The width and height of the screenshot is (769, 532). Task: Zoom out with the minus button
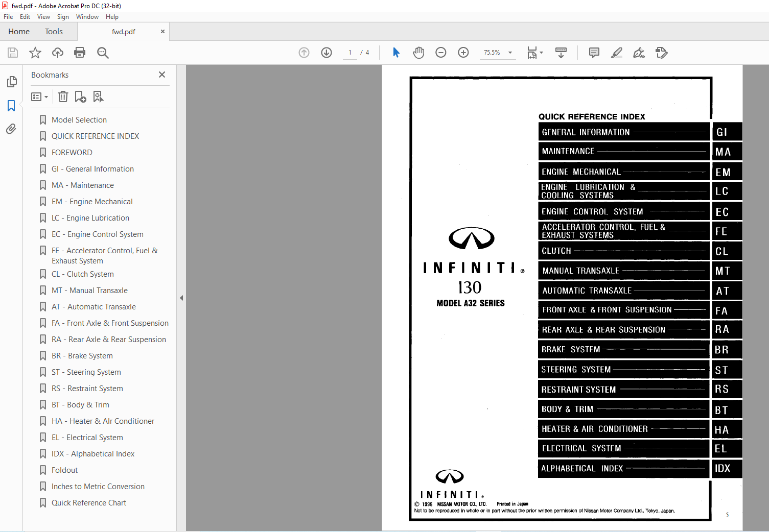click(x=441, y=53)
